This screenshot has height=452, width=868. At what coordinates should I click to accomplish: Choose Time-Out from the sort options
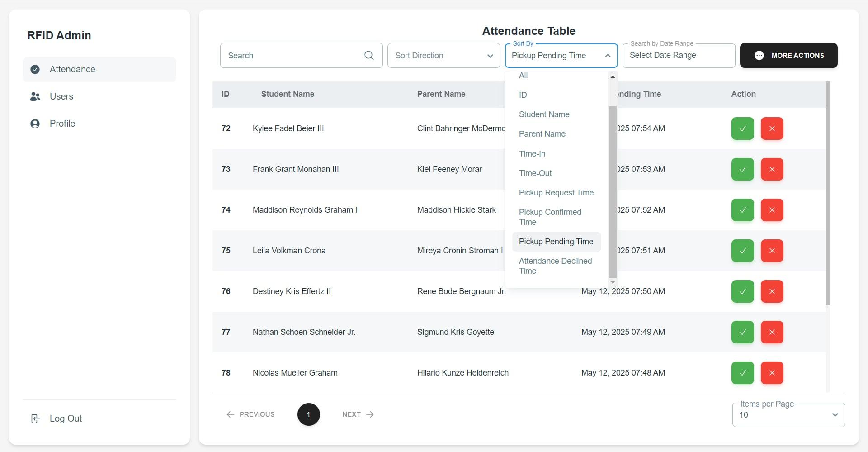tap(535, 173)
